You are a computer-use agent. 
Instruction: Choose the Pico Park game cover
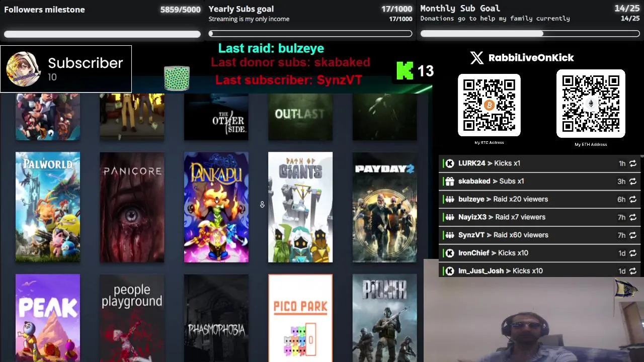(x=300, y=318)
